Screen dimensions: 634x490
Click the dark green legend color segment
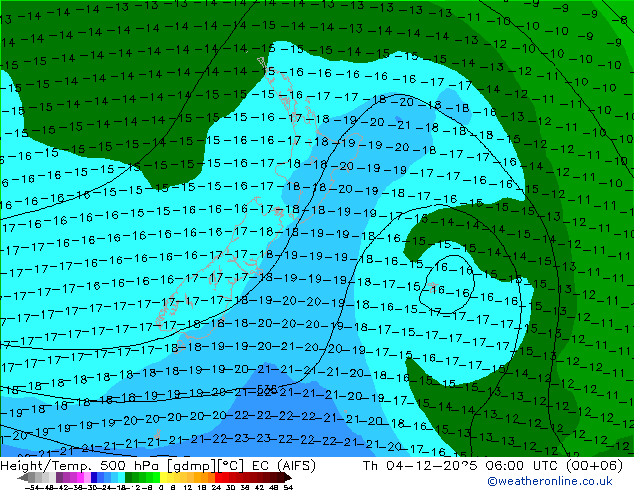point(128,478)
